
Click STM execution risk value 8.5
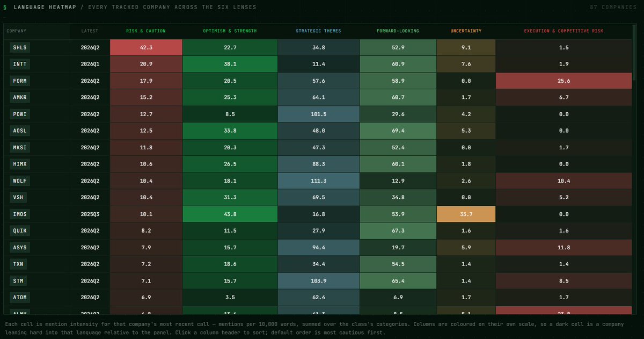(x=563, y=281)
